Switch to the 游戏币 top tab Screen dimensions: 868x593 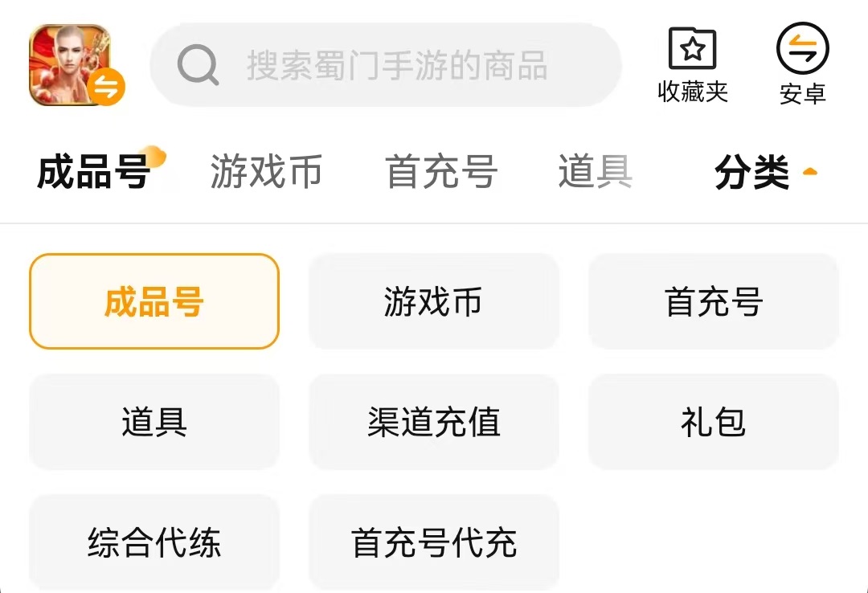(266, 172)
